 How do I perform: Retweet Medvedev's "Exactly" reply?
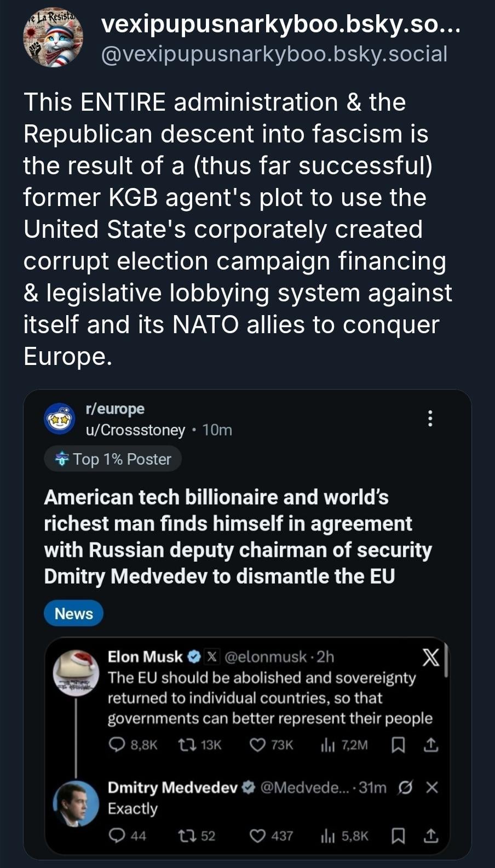tap(185, 836)
